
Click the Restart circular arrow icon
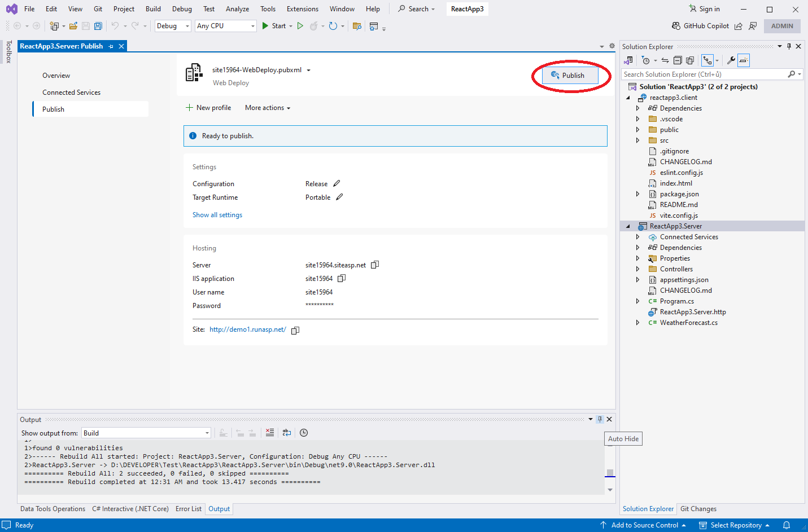point(333,26)
